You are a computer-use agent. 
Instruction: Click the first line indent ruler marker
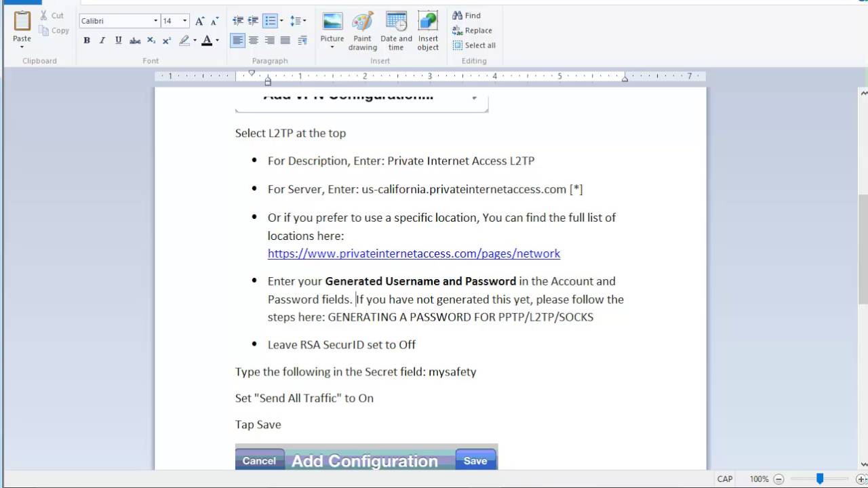pyautogui.click(x=252, y=73)
